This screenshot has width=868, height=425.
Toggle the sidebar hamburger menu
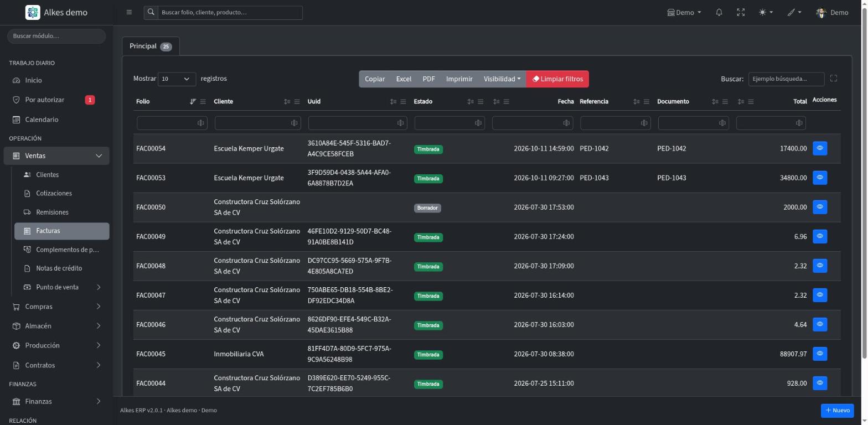(x=129, y=12)
